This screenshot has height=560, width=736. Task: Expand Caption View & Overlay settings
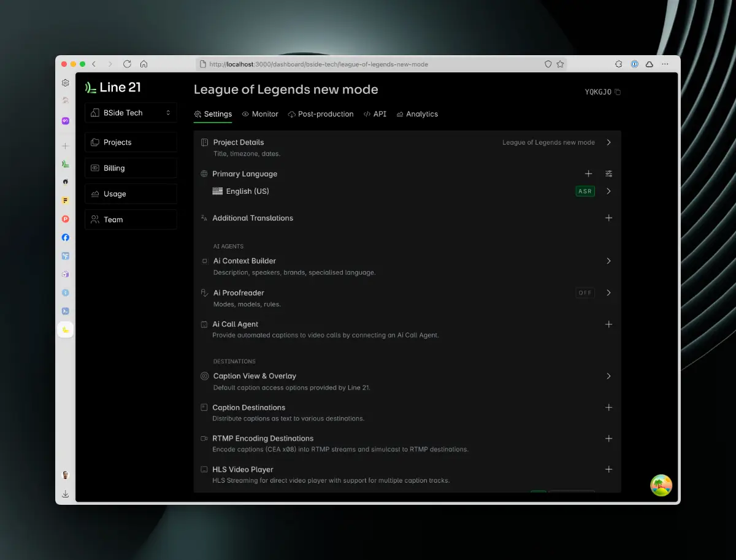[608, 376]
